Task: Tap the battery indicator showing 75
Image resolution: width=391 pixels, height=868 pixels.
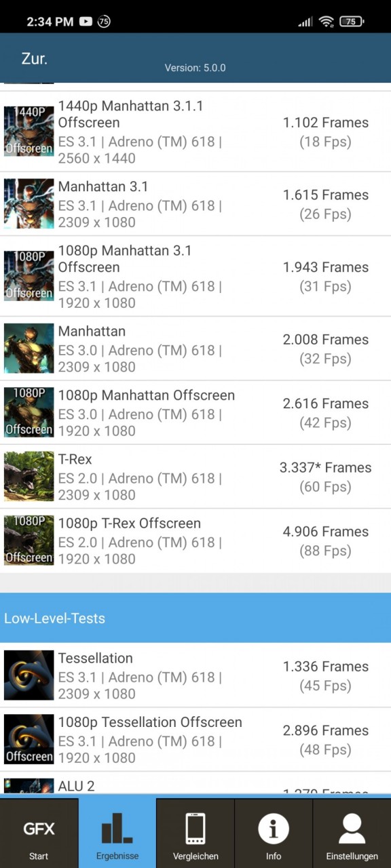Action: [351, 22]
